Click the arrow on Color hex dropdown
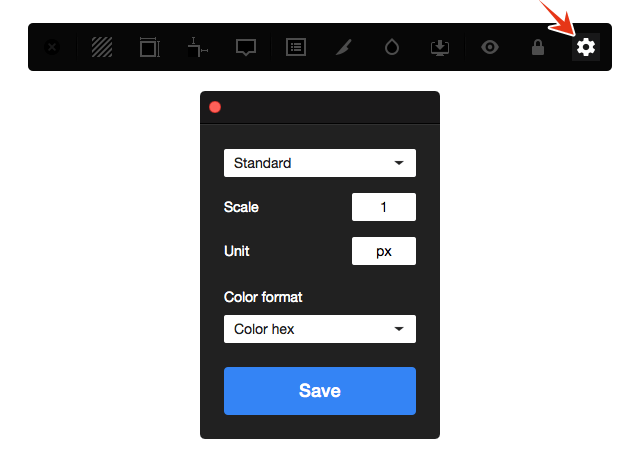 [x=399, y=329]
